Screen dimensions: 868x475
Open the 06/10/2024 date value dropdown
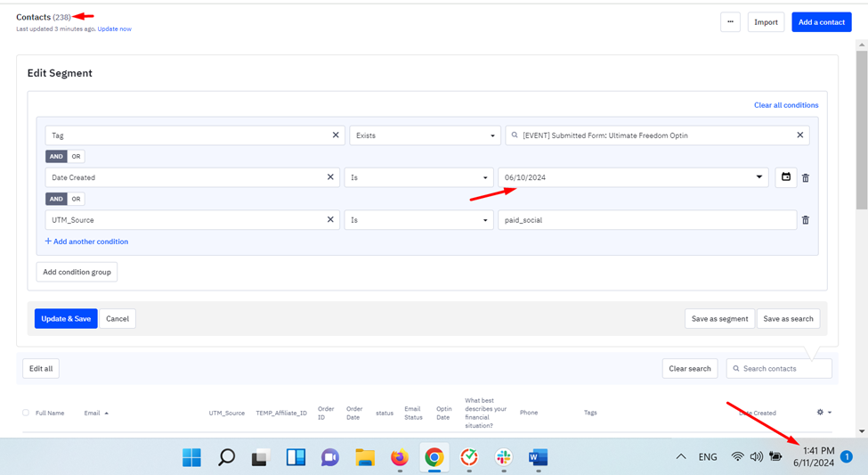point(633,177)
